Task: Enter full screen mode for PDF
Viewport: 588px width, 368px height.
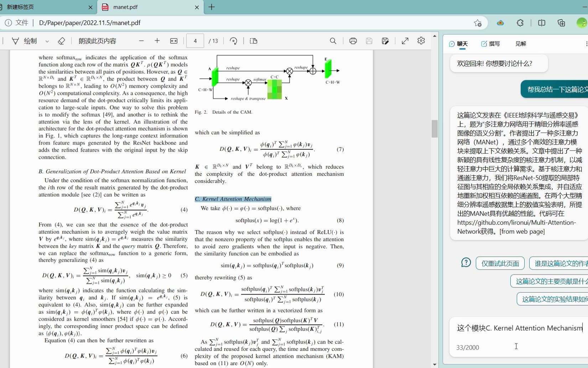Action: pos(405,41)
